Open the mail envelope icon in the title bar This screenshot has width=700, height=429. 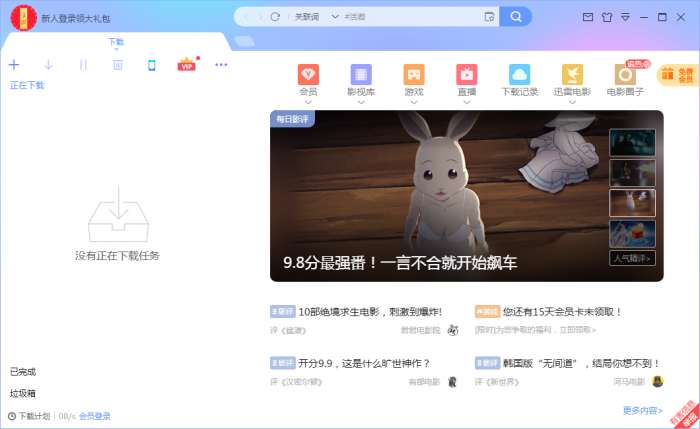(x=588, y=17)
